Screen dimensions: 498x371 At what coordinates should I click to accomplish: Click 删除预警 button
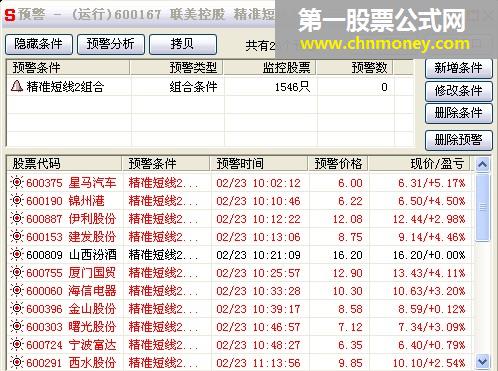459,140
